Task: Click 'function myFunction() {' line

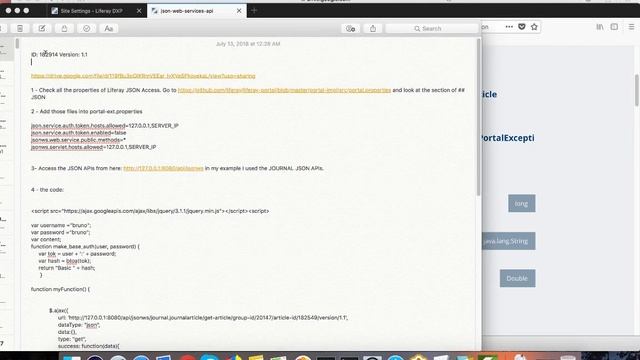Action: pos(60,289)
